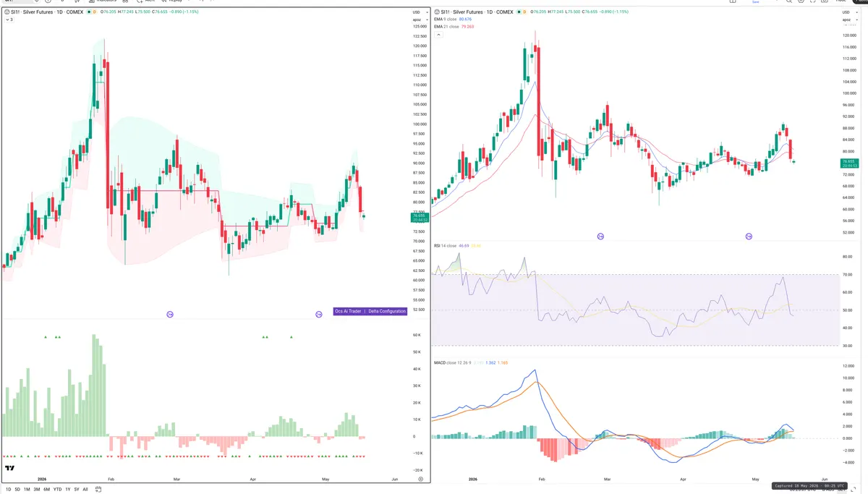Click the right chart's second event marker
This screenshot has width=868, height=494.
point(749,237)
